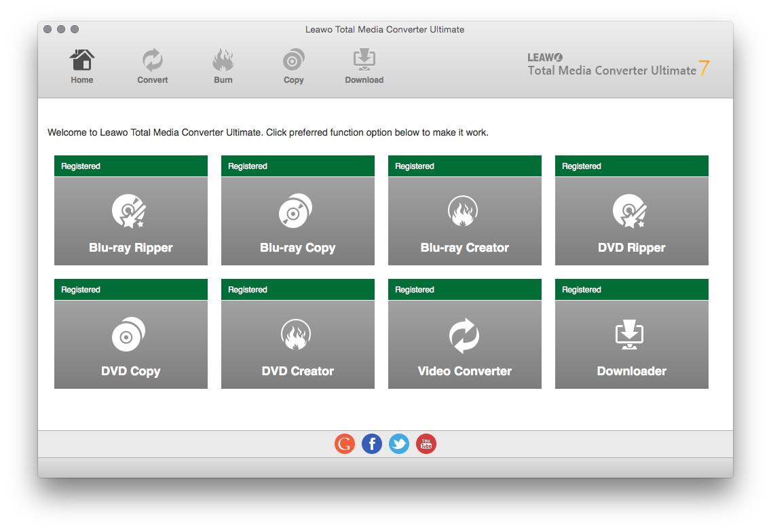Open the Twitter social icon
The width and height of the screenshot is (771, 532).
399,444
